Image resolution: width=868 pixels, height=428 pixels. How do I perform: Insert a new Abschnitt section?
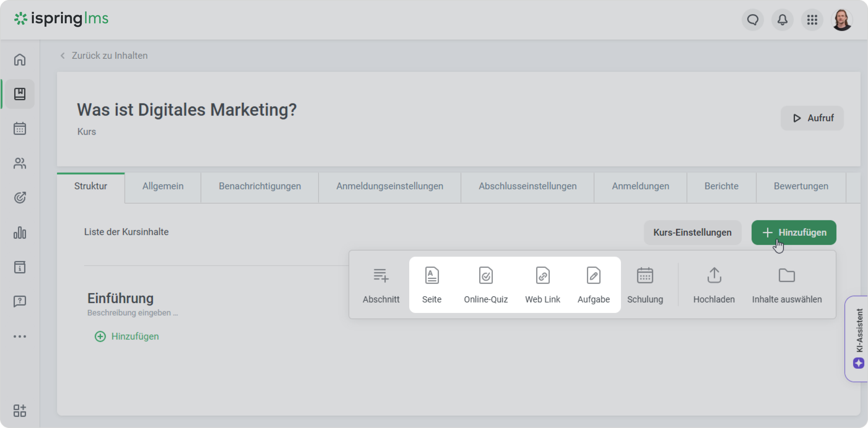381,285
